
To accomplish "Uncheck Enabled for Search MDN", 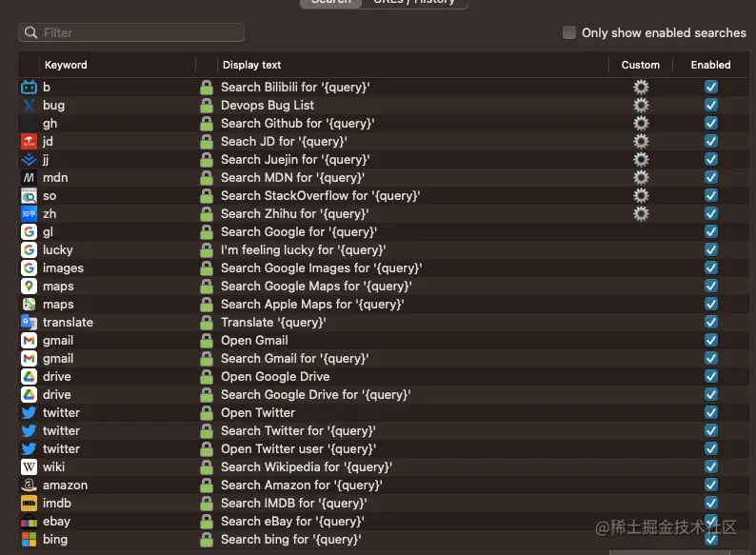I will pos(711,177).
